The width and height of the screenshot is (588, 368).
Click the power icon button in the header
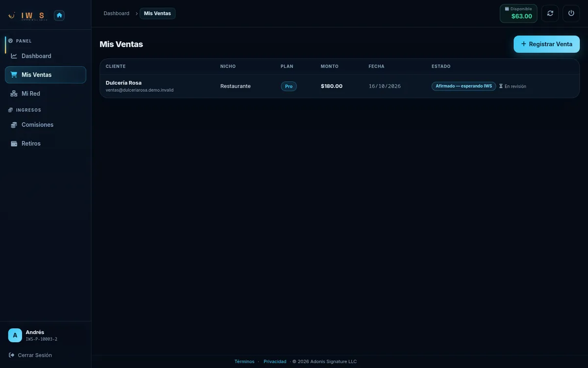[571, 13]
